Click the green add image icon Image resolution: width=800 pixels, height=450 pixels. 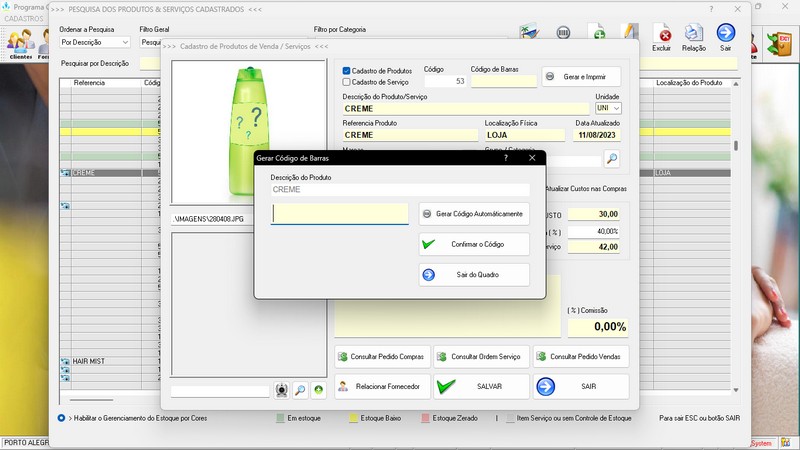319,390
